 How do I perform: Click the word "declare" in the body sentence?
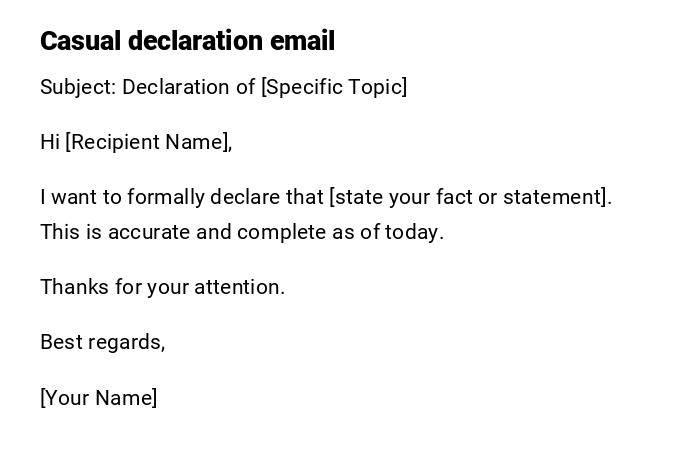pyautogui.click(x=232, y=197)
